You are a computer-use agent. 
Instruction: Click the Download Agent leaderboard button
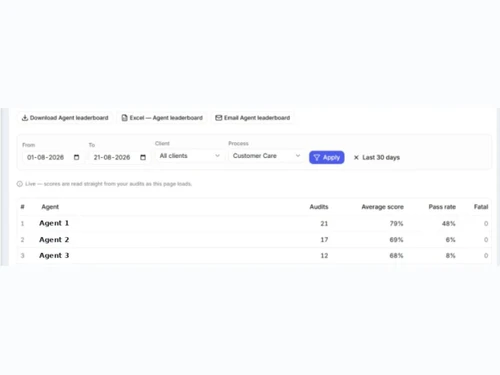point(65,118)
